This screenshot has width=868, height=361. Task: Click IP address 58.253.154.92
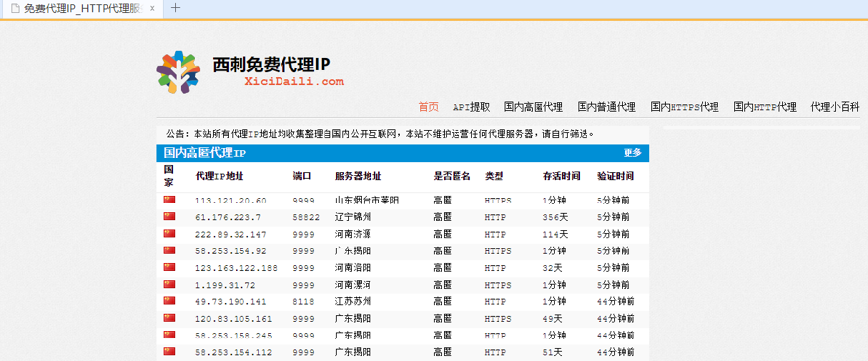point(231,251)
